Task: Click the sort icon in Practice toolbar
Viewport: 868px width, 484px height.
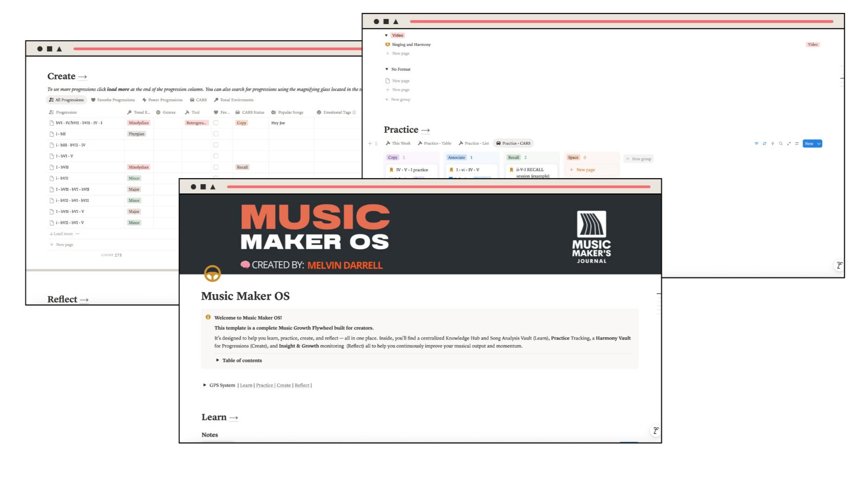Action: (765, 144)
